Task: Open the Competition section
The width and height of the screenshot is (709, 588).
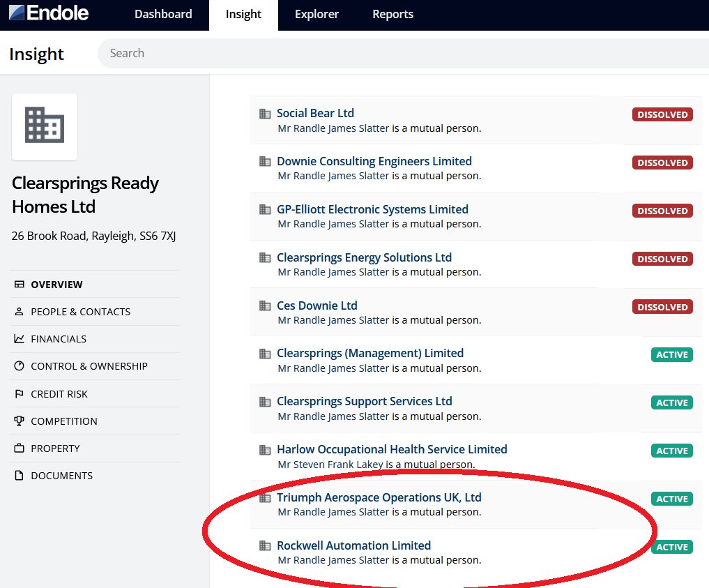Action: tap(95, 421)
